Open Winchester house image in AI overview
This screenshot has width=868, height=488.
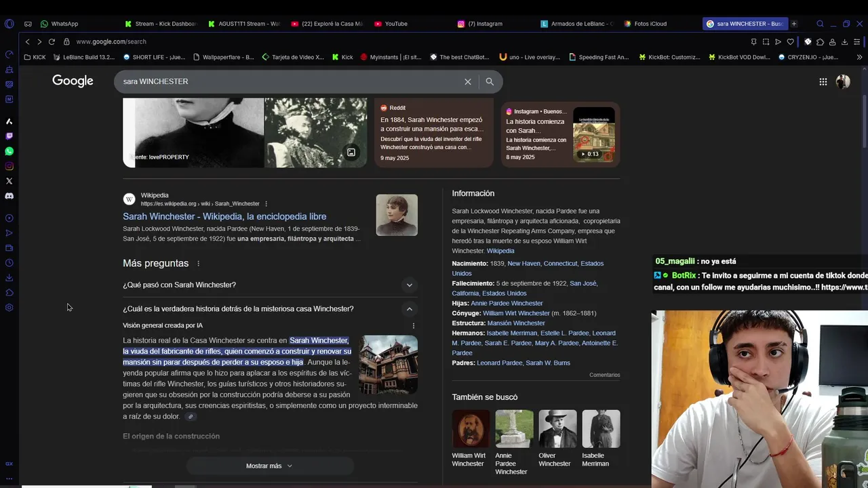pyautogui.click(x=389, y=365)
